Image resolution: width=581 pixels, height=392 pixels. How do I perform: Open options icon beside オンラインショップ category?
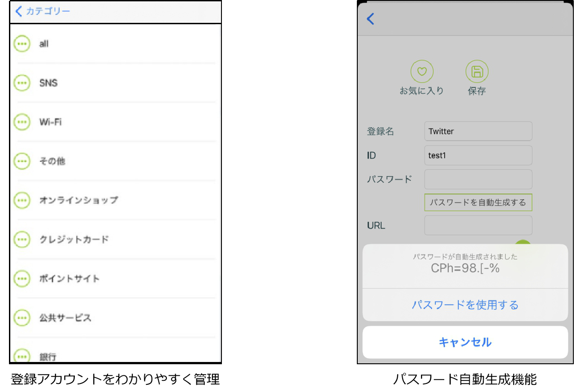pyautogui.click(x=22, y=200)
